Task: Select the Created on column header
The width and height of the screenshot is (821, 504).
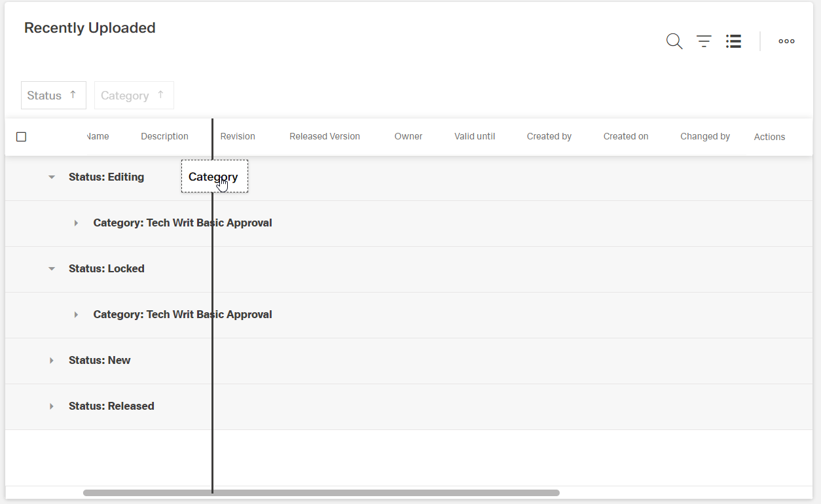Action: 626,137
